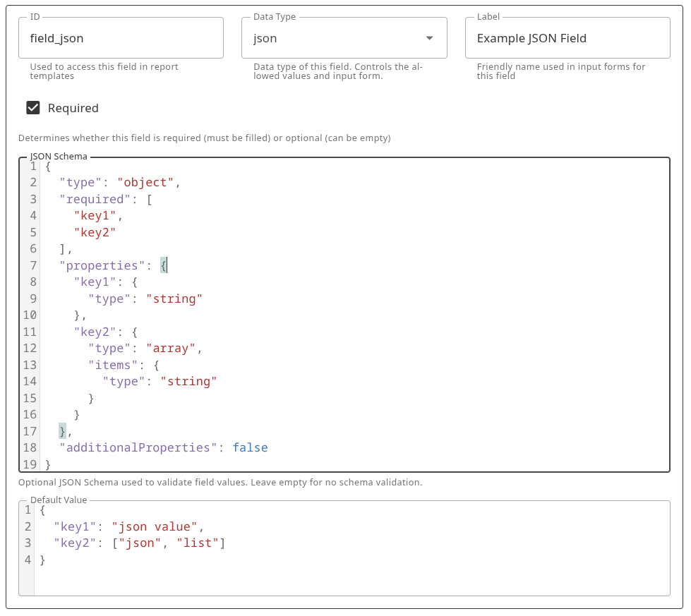Click the ID input field containing field_json
691x616 pixels.
pyautogui.click(x=121, y=38)
